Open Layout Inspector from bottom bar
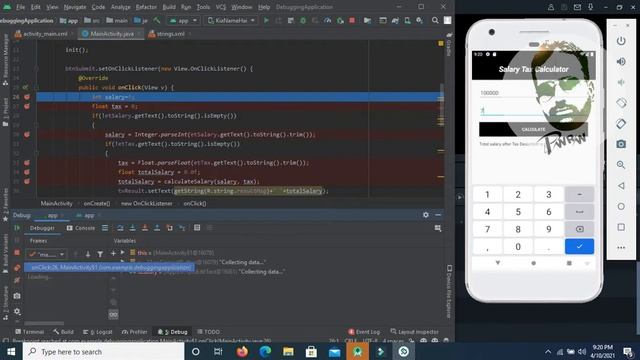Screen dimensions: 640x360 (414, 332)
